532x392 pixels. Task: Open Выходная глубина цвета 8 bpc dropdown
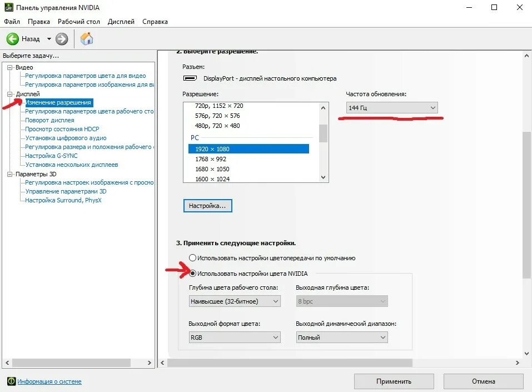click(x=342, y=301)
